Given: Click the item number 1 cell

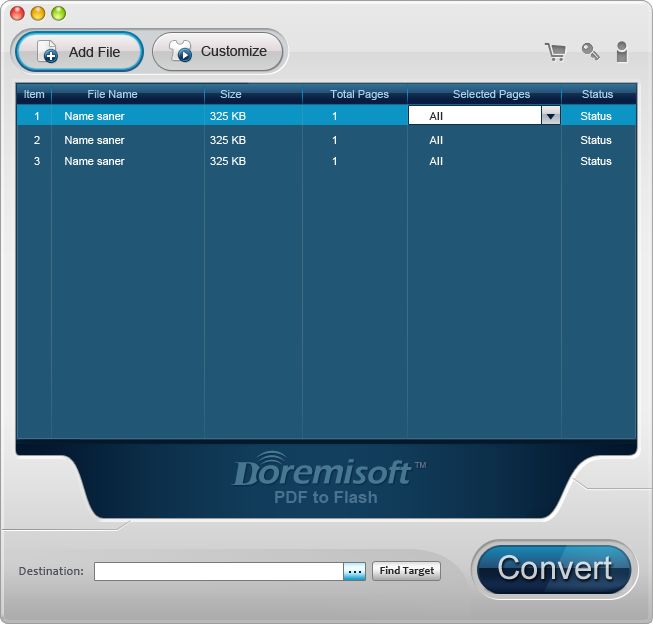Looking at the screenshot, I should pyautogui.click(x=37, y=116).
